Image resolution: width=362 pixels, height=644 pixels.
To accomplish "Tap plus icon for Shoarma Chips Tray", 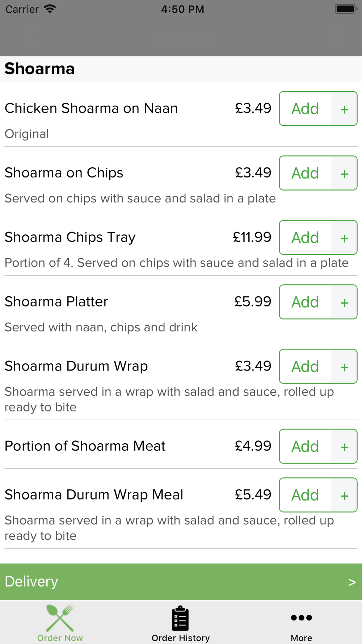I will (344, 238).
